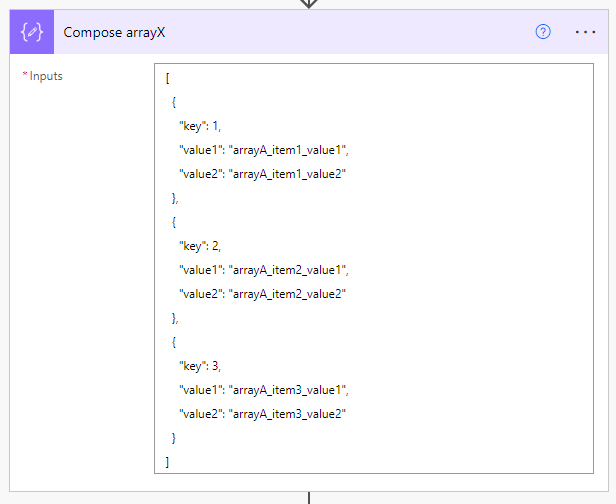Click the arrayA_item2_value2 line
This screenshot has width=616, height=504.
click(x=262, y=294)
